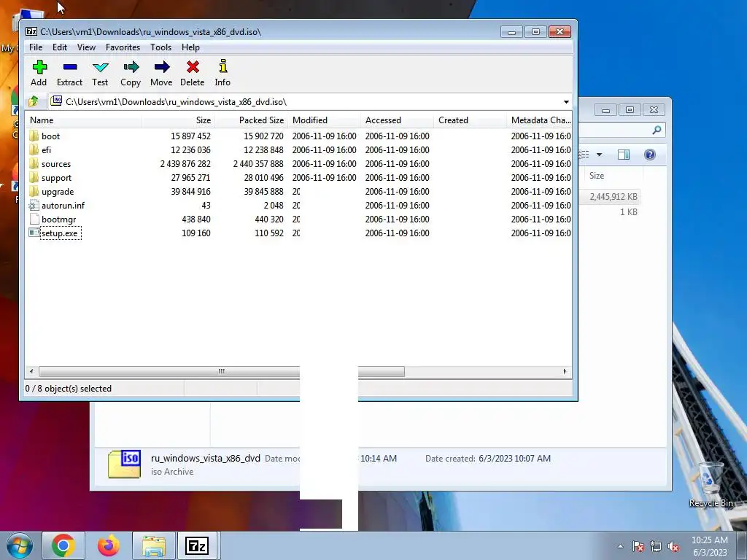The image size is (747, 560).
Task: Click the network tray icon
Action: pyautogui.click(x=656, y=546)
